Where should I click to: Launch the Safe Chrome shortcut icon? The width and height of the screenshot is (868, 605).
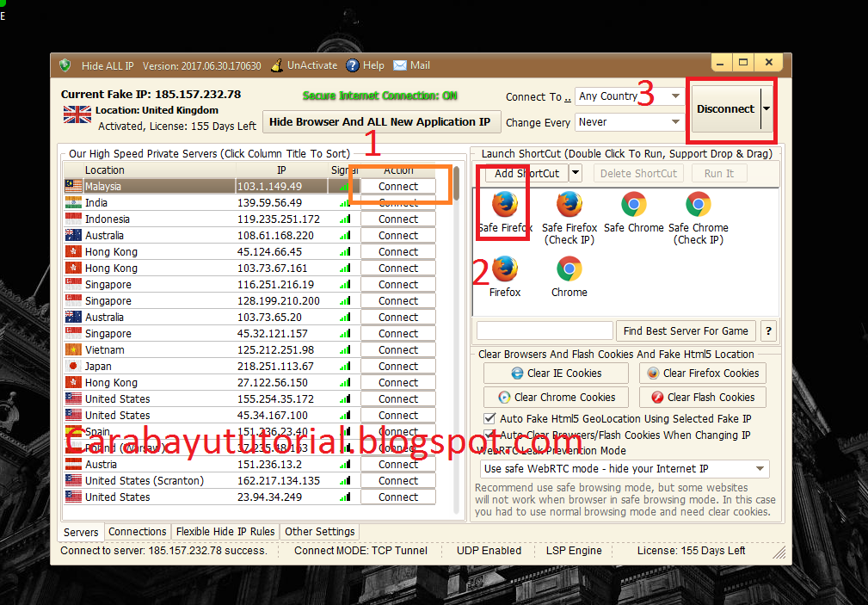pyautogui.click(x=634, y=205)
